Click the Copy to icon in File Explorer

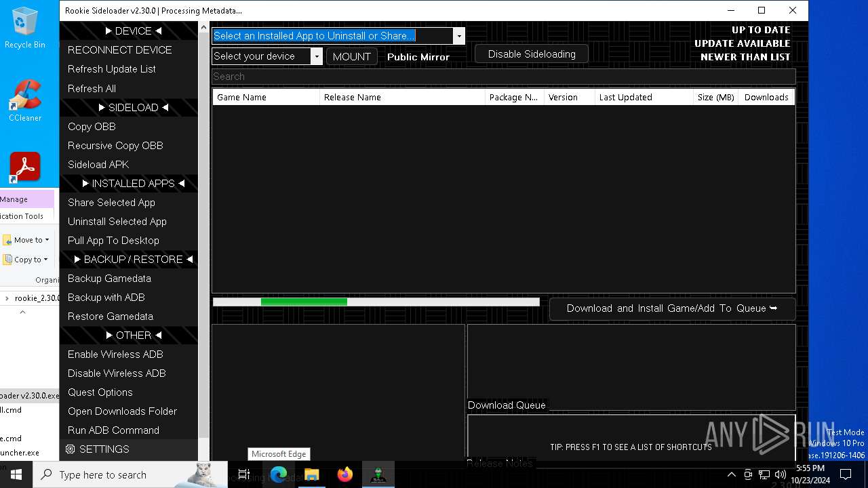[x=7, y=260]
